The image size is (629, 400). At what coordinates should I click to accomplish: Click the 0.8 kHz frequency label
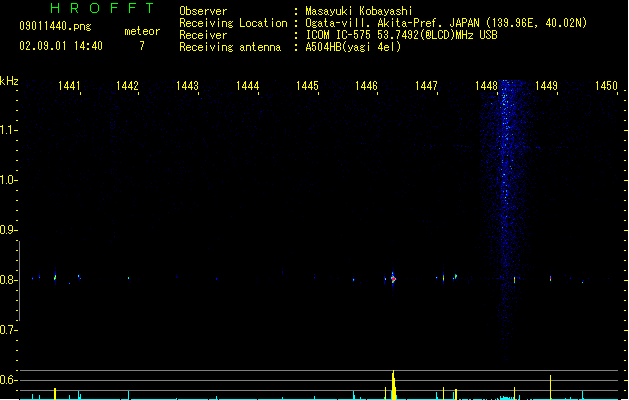pyautogui.click(x=7, y=280)
